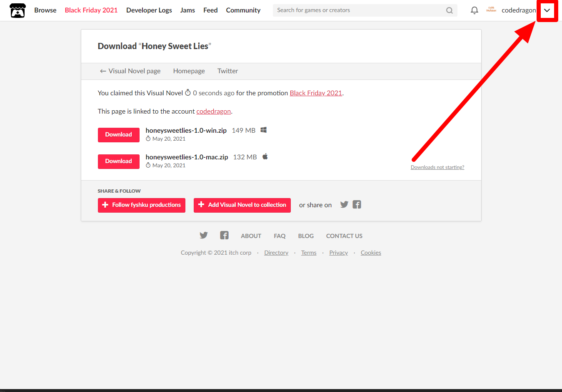Download honeysweetlies-1.0-mac.zip
Image resolution: width=562 pixels, height=392 pixels.
119,161
